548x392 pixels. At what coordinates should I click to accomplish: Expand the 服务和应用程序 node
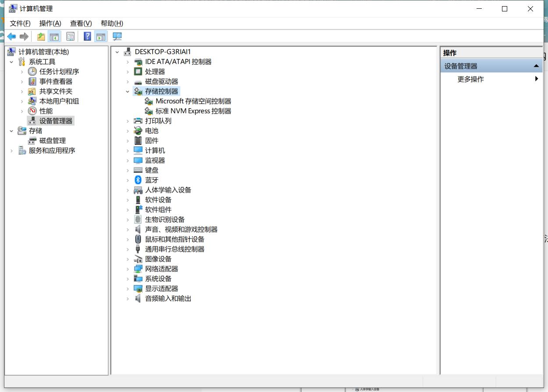(11, 150)
